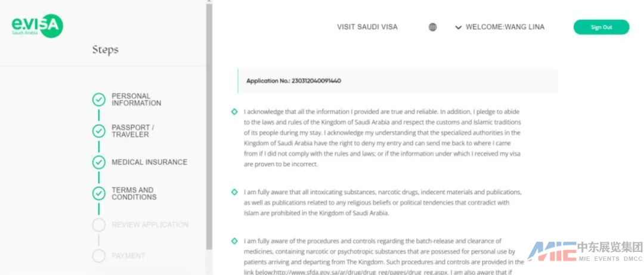Click the Medical Insurance step checkmark
The image size is (644, 275).
click(x=99, y=162)
